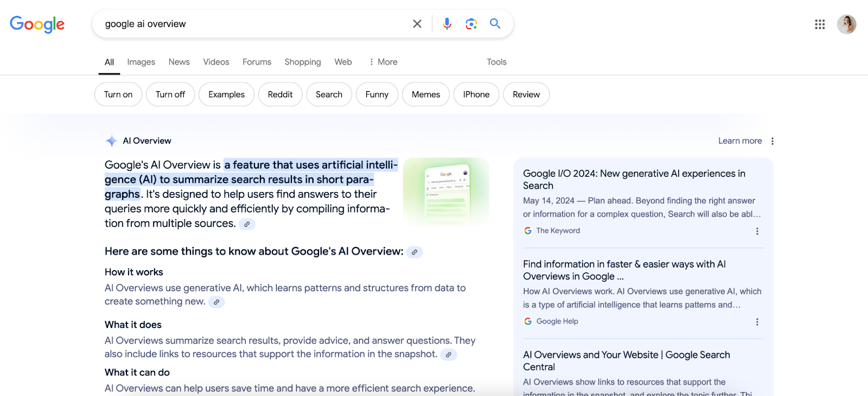Open Google Lens image search
This screenshot has width=868, height=396.
click(x=471, y=24)
